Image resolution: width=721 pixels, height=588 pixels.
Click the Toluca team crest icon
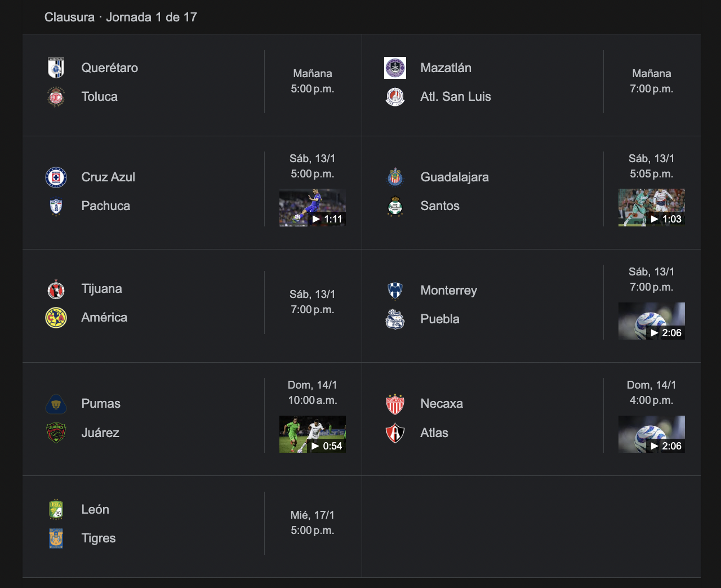click(x=56, y=97)
